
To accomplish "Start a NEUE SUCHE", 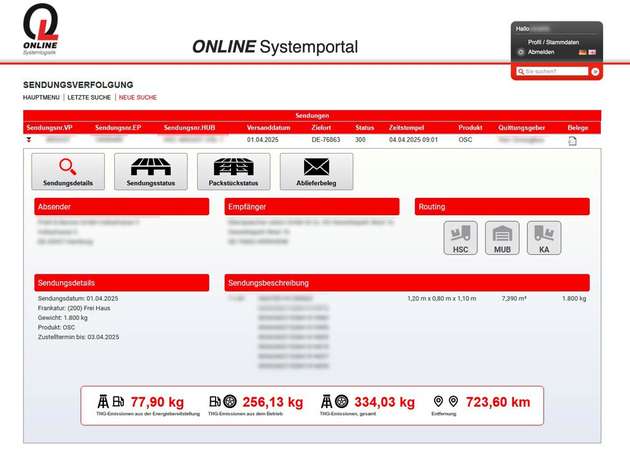I will (138, 97).
